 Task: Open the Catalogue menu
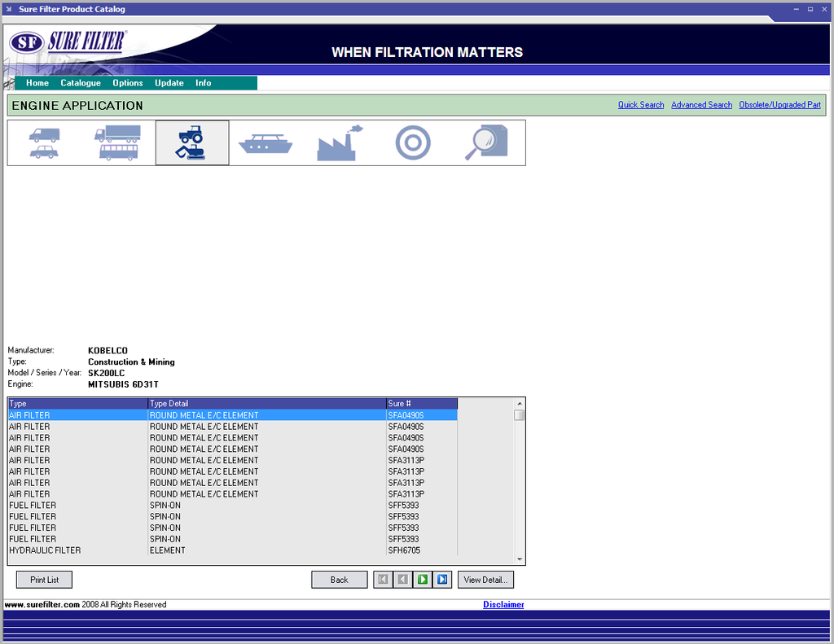81,83
